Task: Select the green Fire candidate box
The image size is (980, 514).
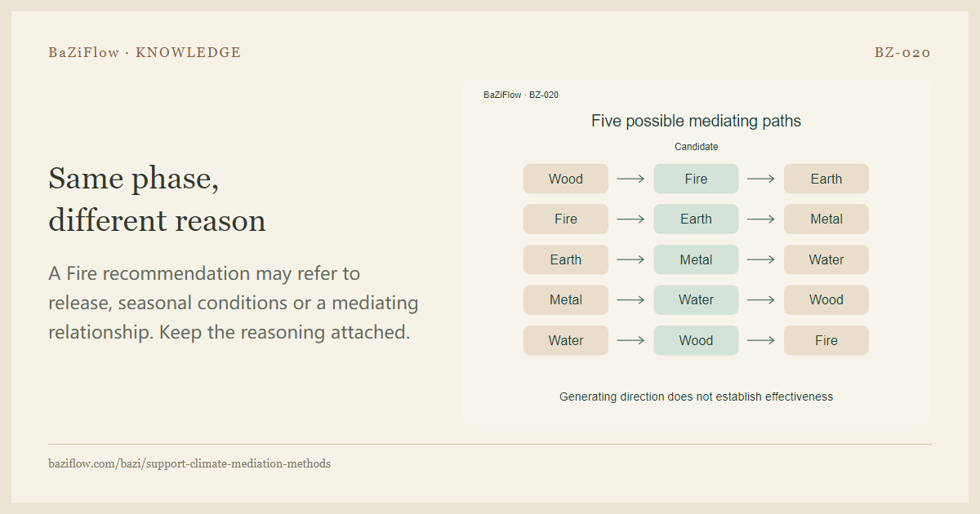Action: click(x=696, y=179)
